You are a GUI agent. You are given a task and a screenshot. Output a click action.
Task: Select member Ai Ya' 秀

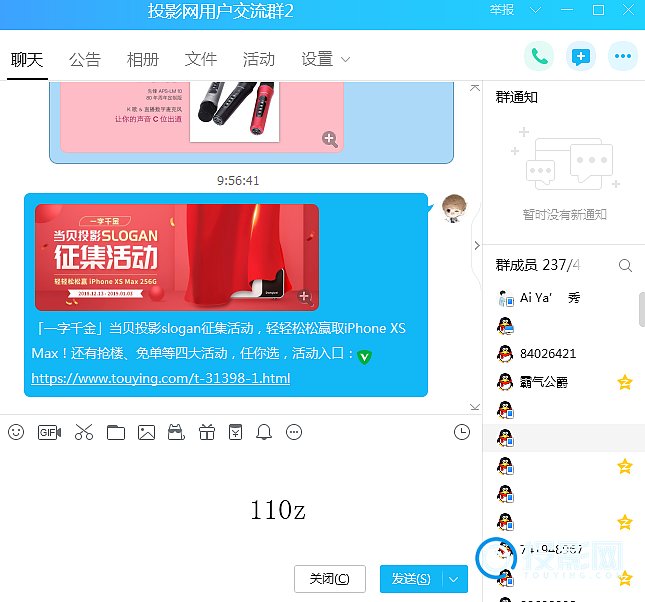564,298
